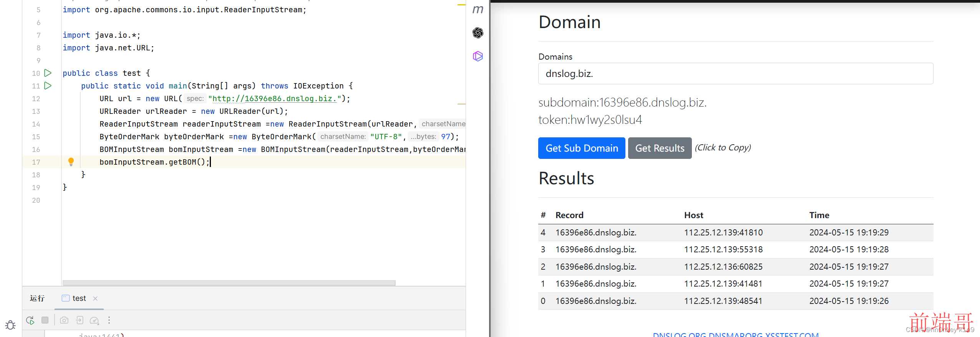The image size is (980, 337).
Task: Open the Debug tool window bug icon
Action: click(x=10, y=325)
